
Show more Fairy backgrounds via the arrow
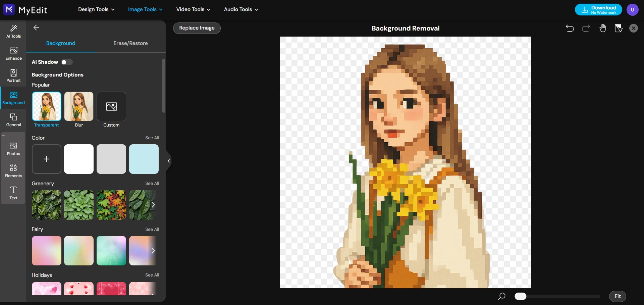coord(154,251)
